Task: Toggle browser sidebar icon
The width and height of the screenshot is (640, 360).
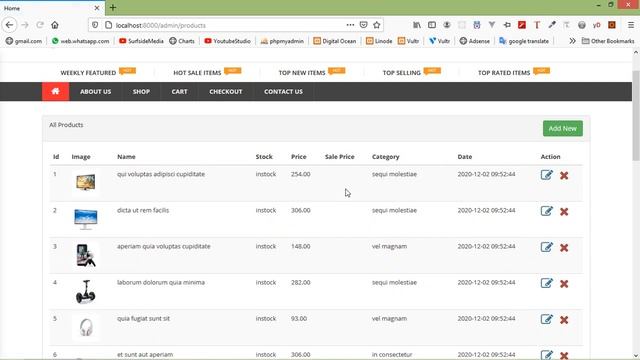Action: coord(432,25)
